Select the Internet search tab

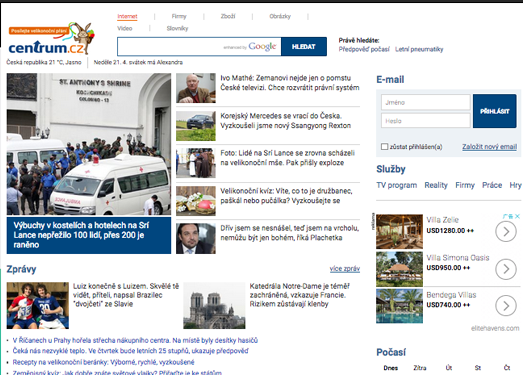127,16
